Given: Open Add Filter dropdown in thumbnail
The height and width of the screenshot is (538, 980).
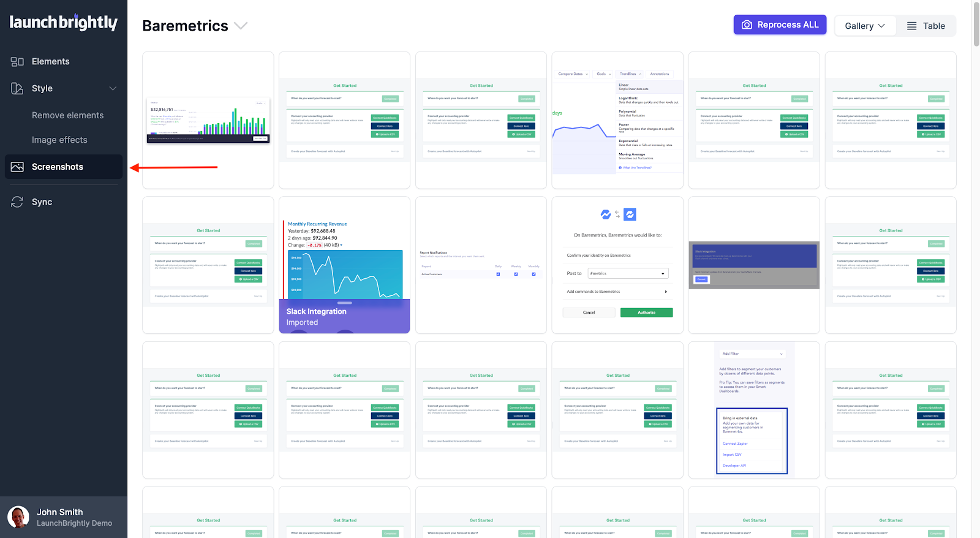Looking at the screenshot, I should click(x=752, y=354).
